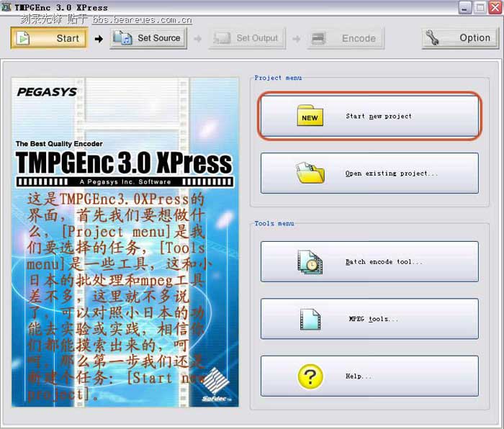Click the music files icon on Set Source

coord(122,38)
